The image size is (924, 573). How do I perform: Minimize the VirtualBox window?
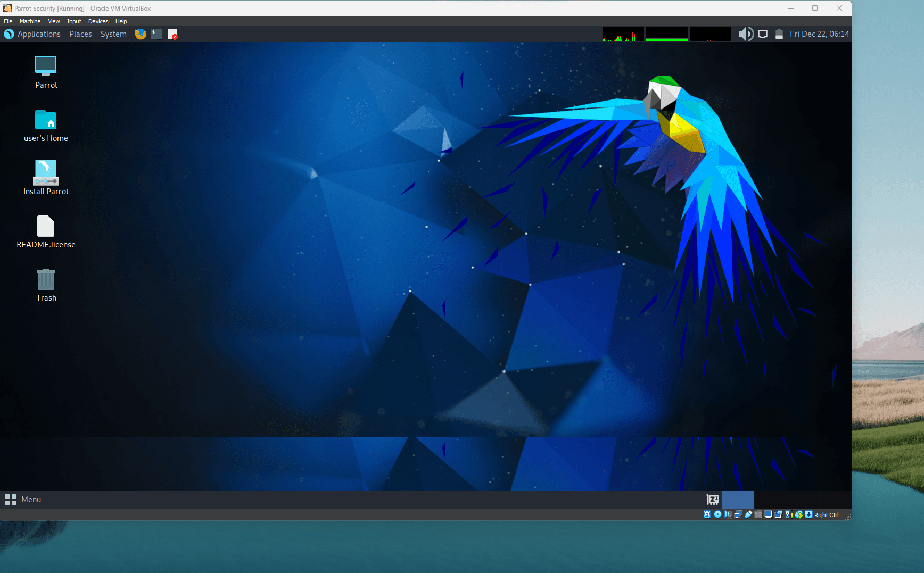click(x=791, y=8)
